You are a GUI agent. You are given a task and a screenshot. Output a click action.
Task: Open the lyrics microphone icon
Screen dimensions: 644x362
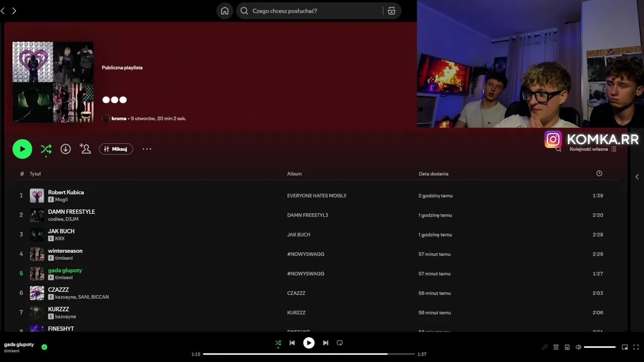pos(545,347)
